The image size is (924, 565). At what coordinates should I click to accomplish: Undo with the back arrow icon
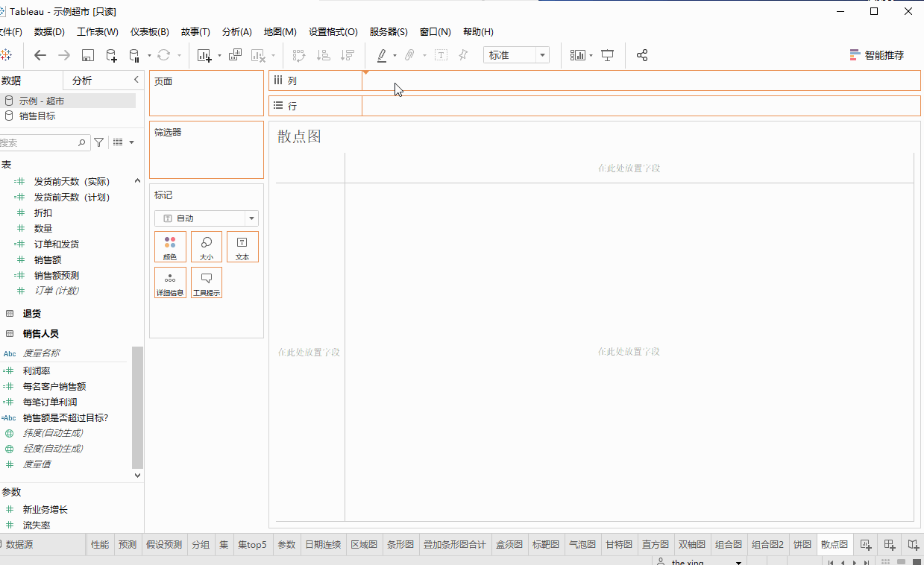click(40, 55)
